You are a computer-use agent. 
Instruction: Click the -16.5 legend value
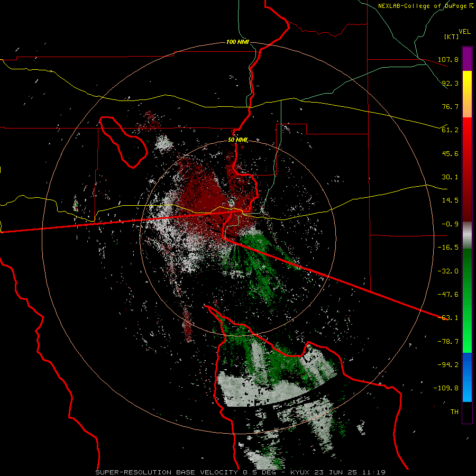[x=448, y=248]
